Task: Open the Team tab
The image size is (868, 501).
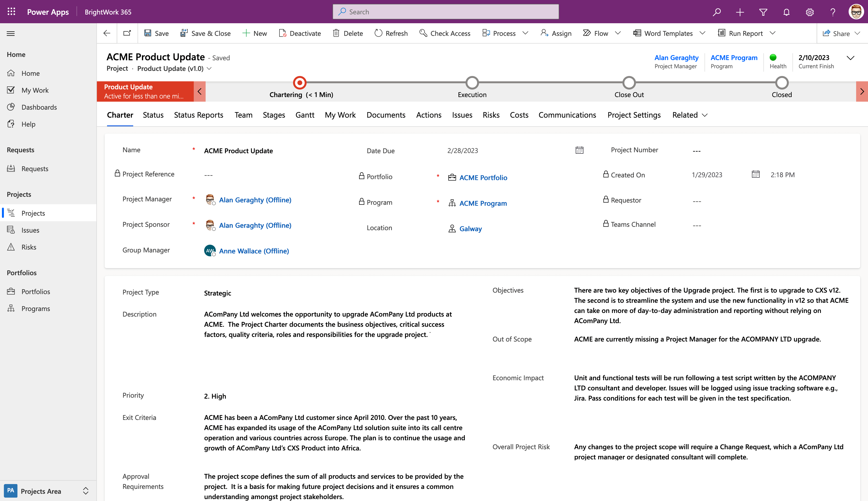Action: 243,115
